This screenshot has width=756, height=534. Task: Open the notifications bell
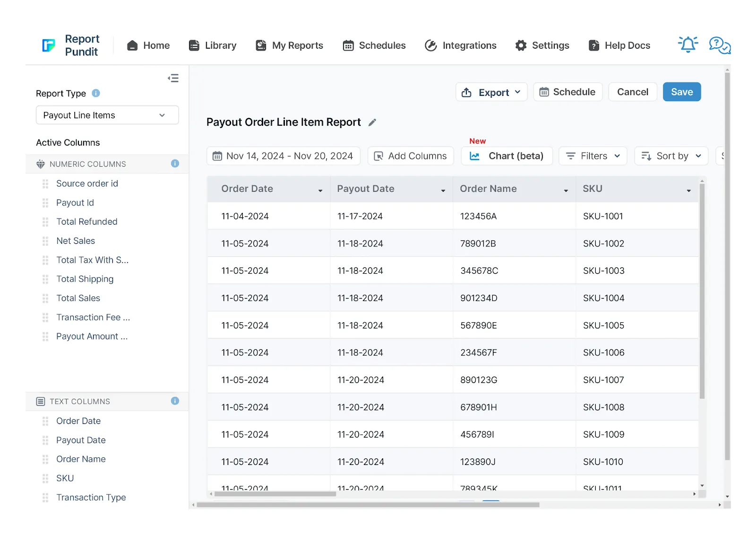tap(688, 44)
